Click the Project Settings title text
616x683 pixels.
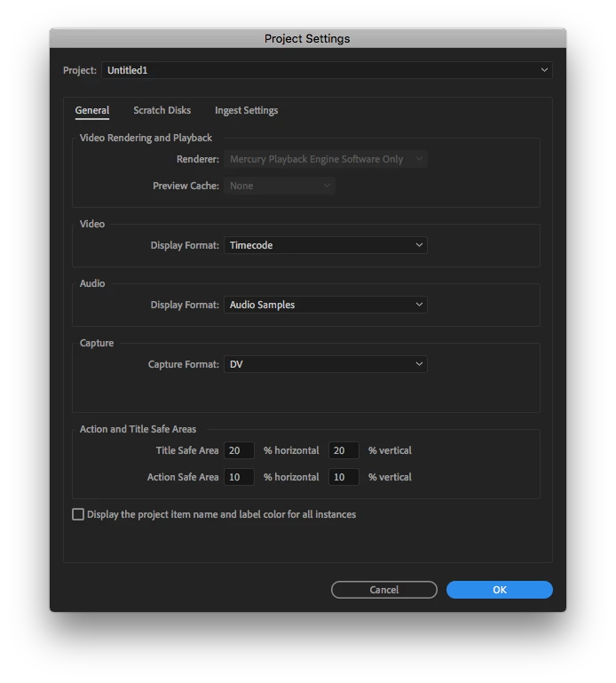click(307, 39)
